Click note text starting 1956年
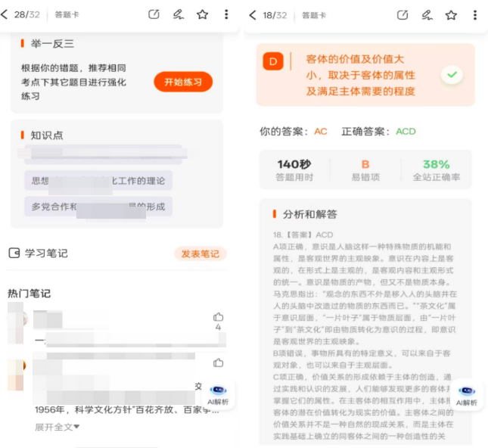Viewport: 488px width, 448px height. pos(127,409)
